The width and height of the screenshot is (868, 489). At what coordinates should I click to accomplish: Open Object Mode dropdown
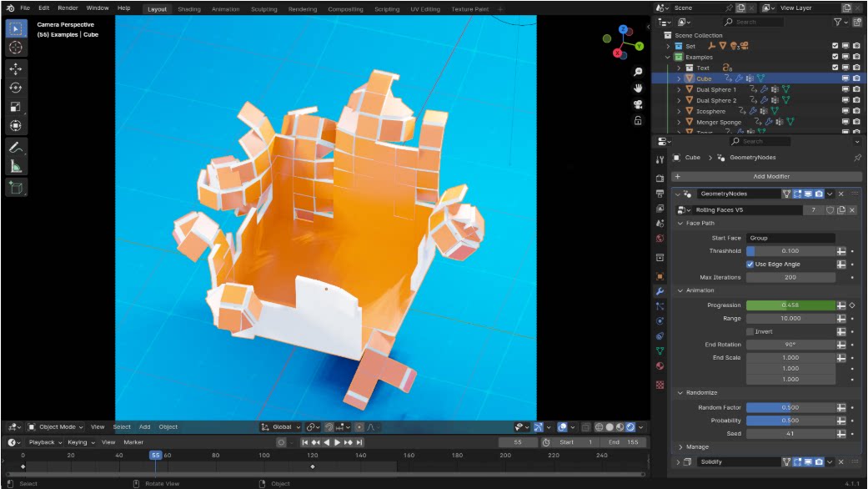click(55, 427)
